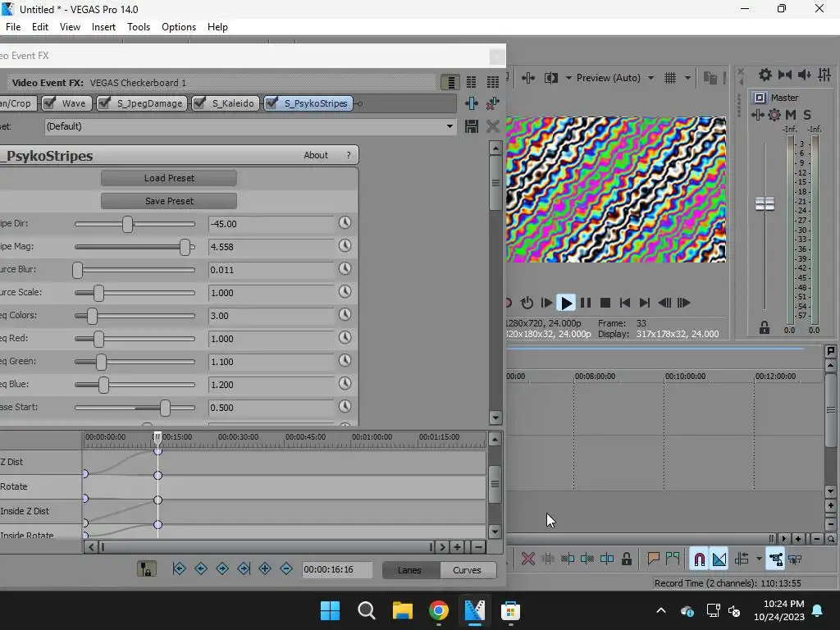Viewport: 840px width, 630px height.
Task: Open the File menu
Action: pos(13,27)
